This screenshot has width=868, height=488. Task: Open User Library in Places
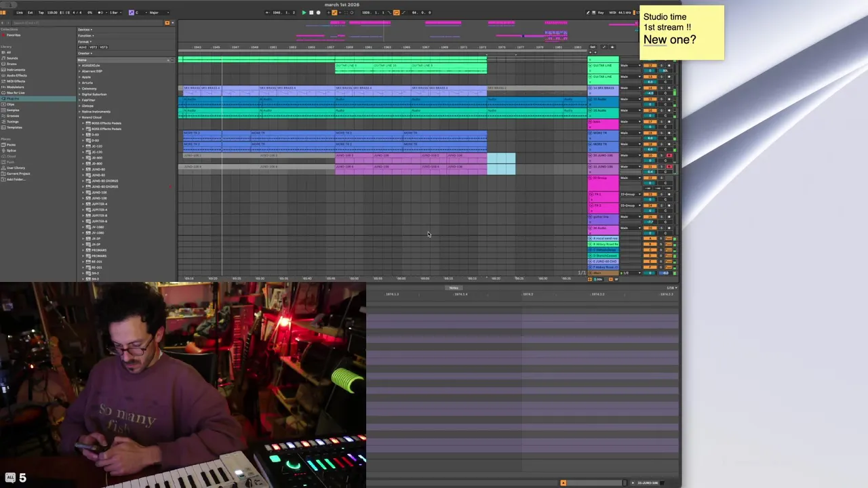tap(16, 167)
